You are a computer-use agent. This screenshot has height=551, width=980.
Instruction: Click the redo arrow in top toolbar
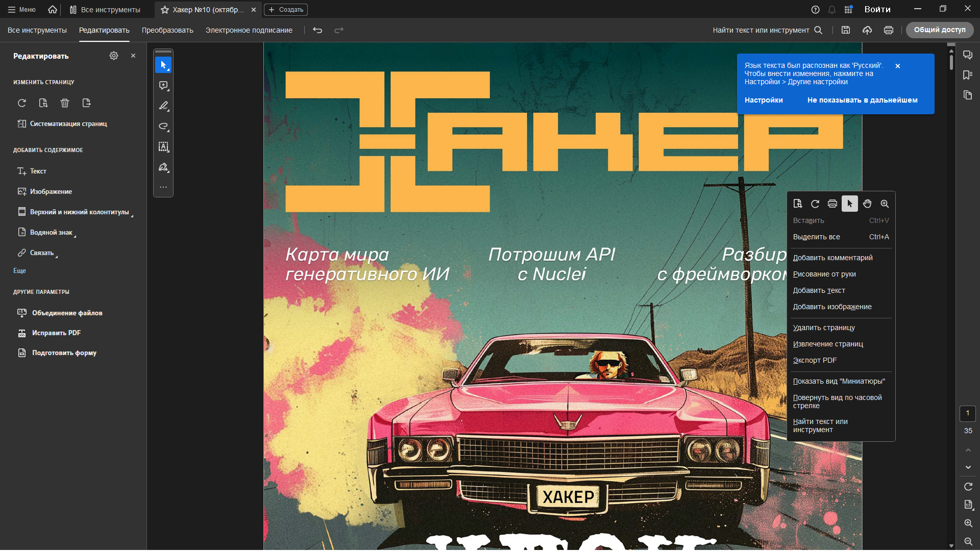click(x=339, y=30)
